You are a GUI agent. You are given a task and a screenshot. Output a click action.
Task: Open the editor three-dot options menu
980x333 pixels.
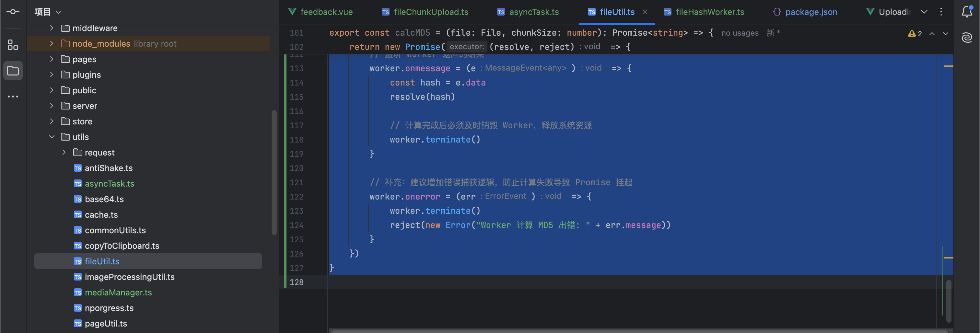941,12
